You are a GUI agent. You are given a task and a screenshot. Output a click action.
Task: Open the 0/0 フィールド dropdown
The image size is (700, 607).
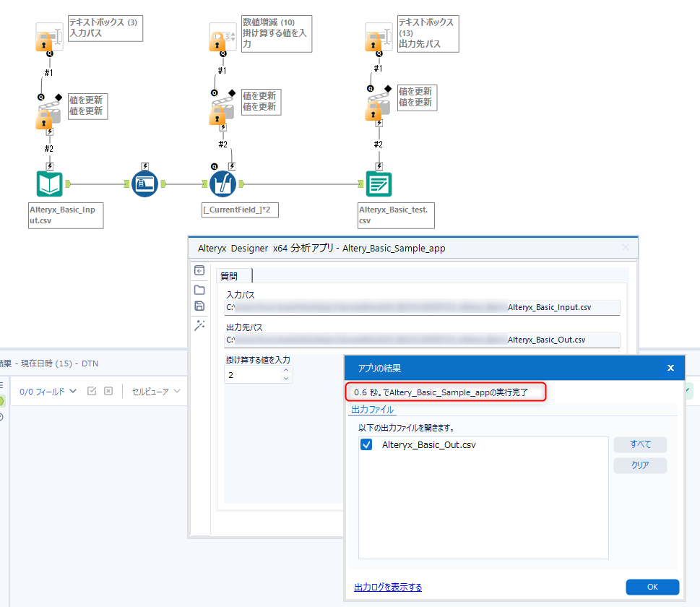[x=48, y=391]
